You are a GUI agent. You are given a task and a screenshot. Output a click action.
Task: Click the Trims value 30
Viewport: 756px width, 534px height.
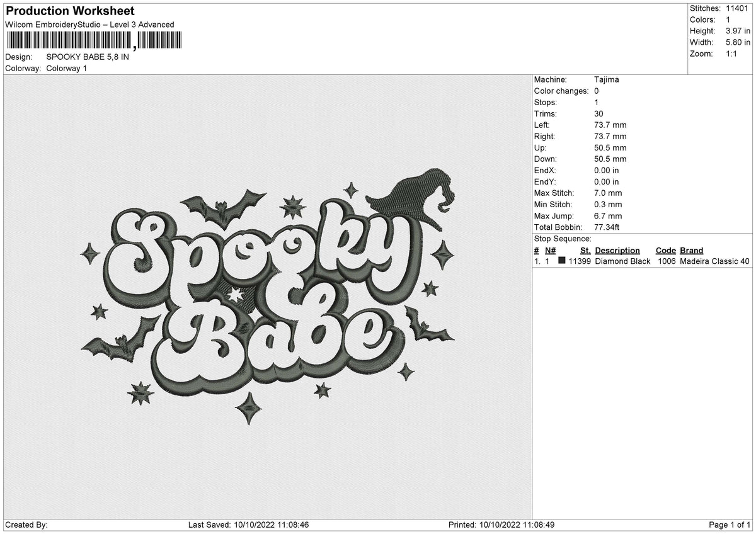pos(598,113)
